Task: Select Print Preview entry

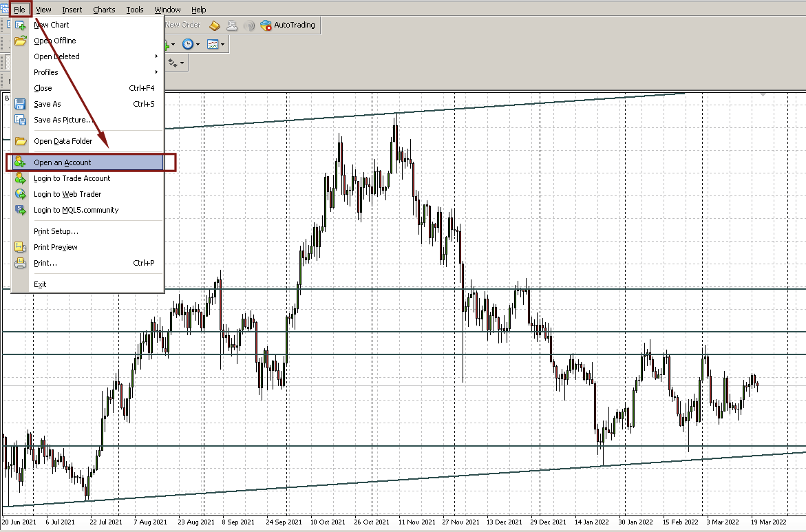Action: [x=87, y=246]
